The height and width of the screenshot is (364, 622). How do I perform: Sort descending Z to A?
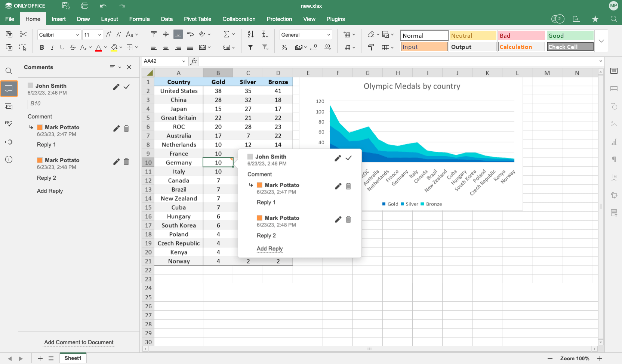(x=265, y=34)
